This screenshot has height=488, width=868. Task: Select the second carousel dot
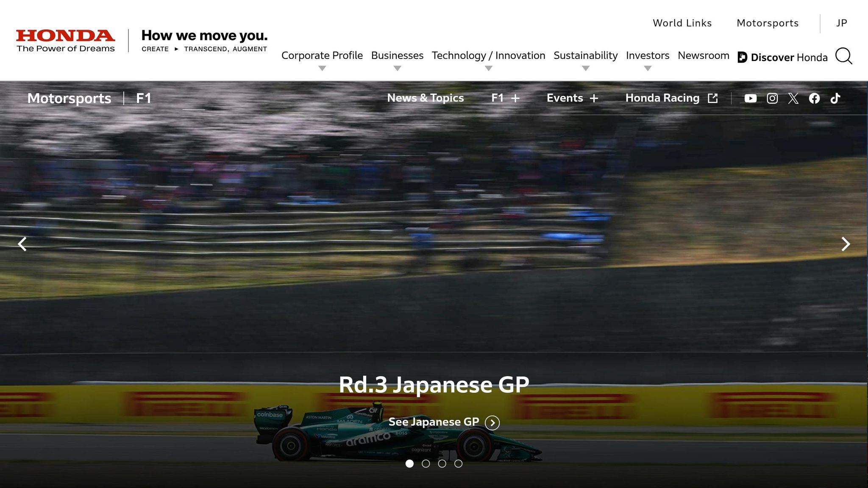coord(426,464)
